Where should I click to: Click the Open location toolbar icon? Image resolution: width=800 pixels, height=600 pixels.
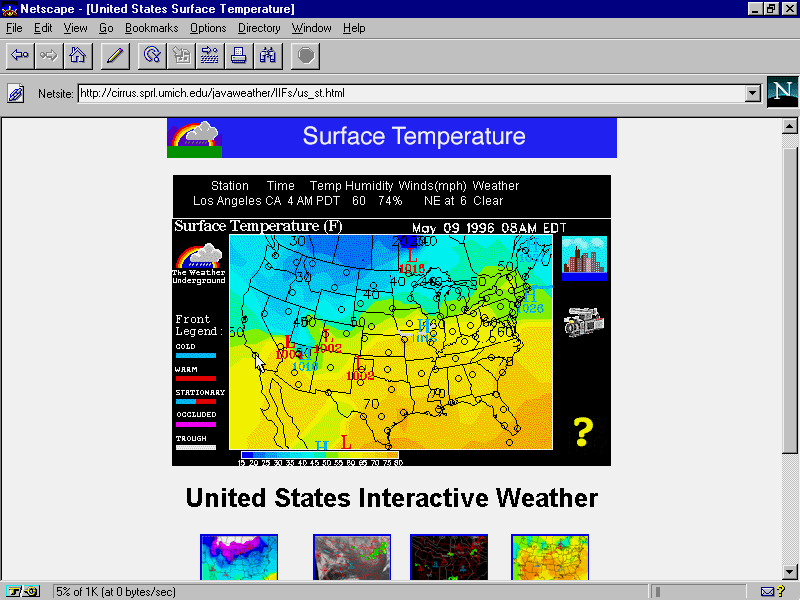click(x=210, y=55)
